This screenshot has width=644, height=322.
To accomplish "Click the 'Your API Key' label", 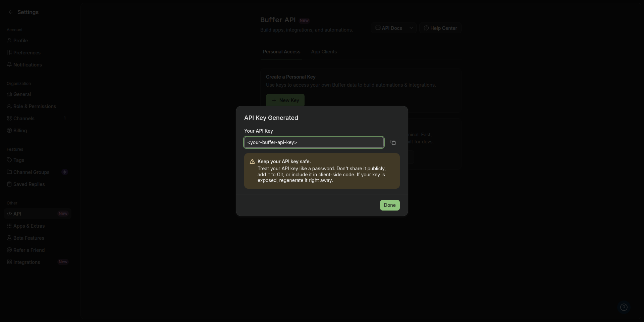I will point(259,131).
